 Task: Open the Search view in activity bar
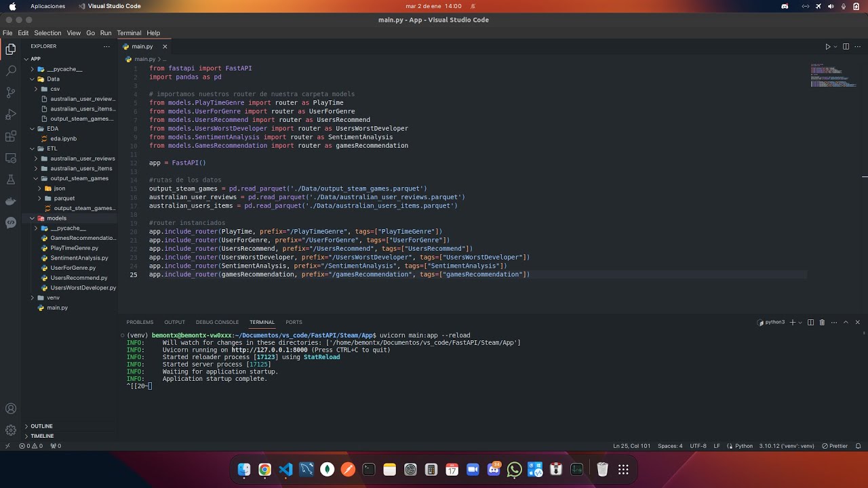pyautogui.click(x=11, y=70)
